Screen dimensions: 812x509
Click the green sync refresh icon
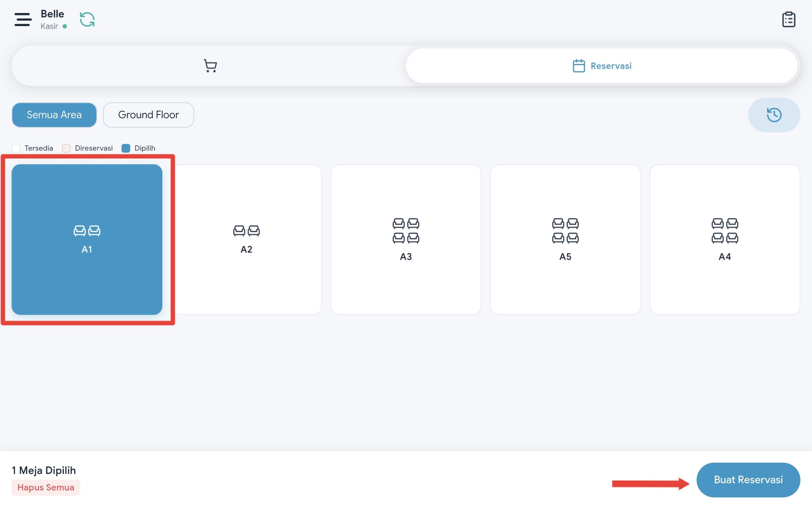tap(87, 19)
